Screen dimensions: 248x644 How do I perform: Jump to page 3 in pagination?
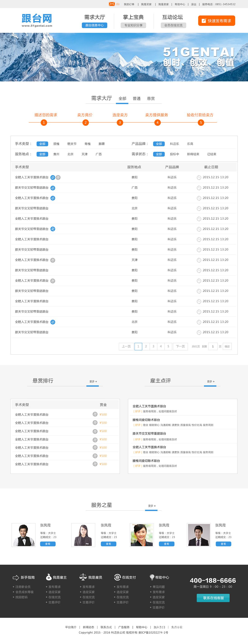[x=153, y=346]
